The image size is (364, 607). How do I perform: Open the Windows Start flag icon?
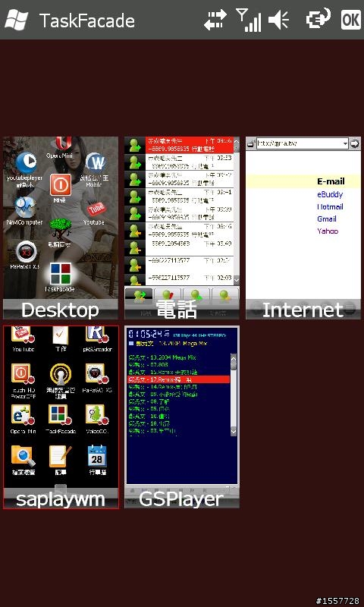tap(16, 20)
